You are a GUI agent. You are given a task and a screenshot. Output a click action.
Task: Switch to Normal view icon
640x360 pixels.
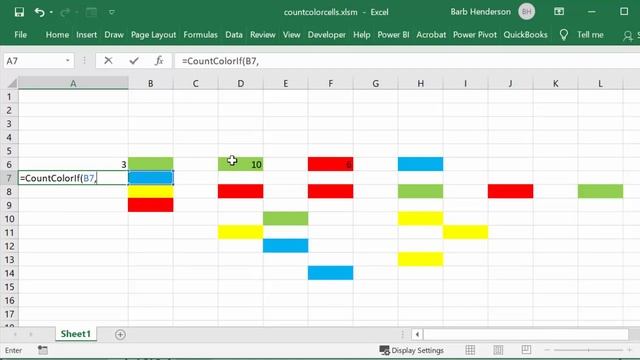coord(470,350)
